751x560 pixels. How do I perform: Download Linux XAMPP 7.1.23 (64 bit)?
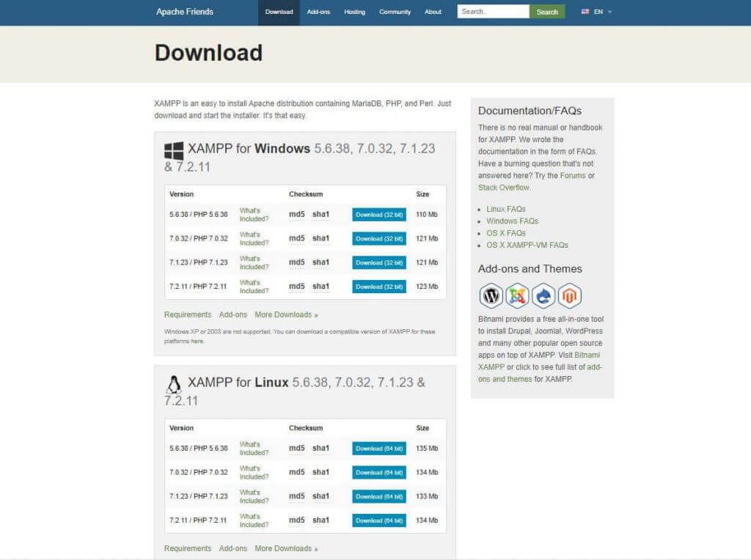pyautogui.click(x=379, y=496)
